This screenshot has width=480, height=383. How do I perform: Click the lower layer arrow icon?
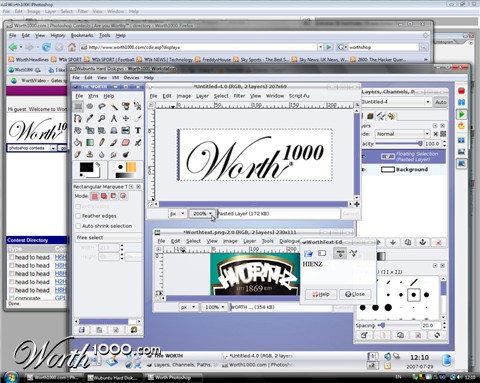point(393,242)
